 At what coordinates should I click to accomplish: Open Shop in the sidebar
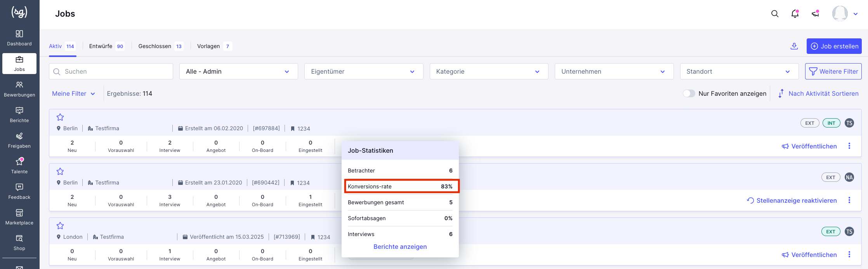click(19, 243)
